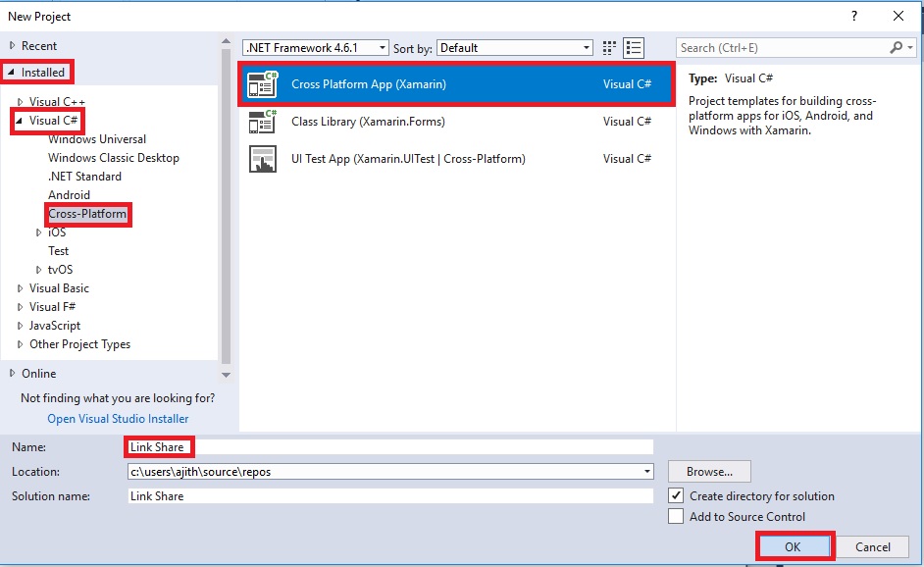Screen dimensions: 924x567
Task: Click the scroll down arrow in tree panel
Action: coord(226,375)
